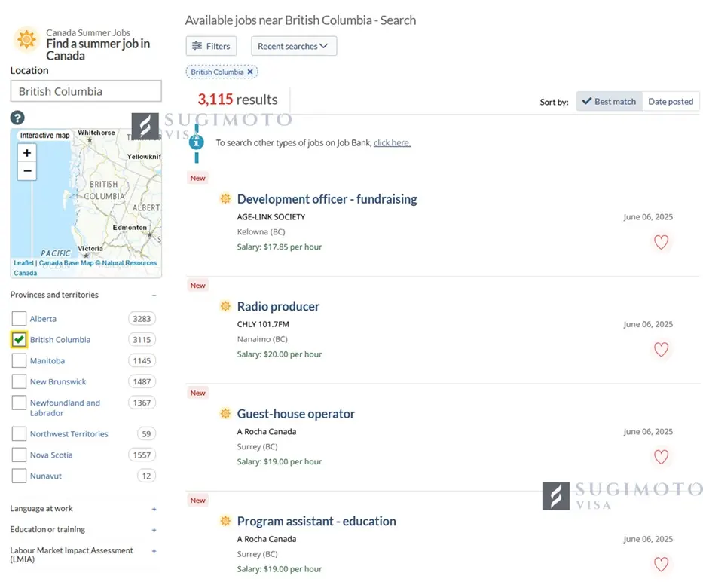The width and height of the screenshot is (703, 588).
Task: Click the Nanaimo (BC) location text
Action: 262,339
